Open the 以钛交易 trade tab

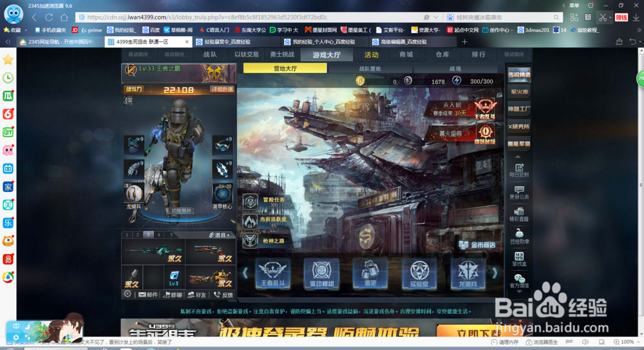[247, 55]
